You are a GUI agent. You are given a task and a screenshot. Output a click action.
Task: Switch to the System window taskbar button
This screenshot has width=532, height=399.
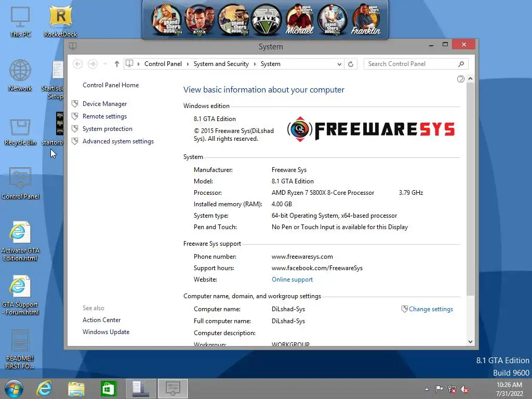coord(172,389)
